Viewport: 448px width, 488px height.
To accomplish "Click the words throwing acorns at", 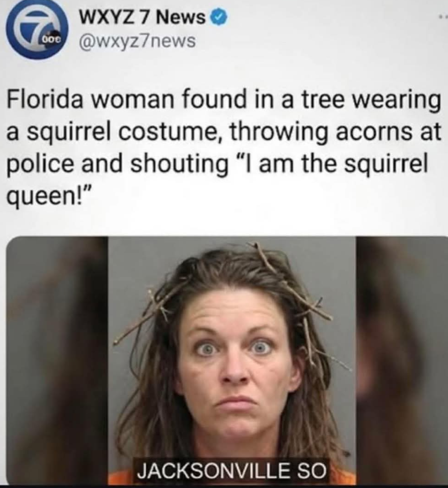I will click(x=335, y=132).
